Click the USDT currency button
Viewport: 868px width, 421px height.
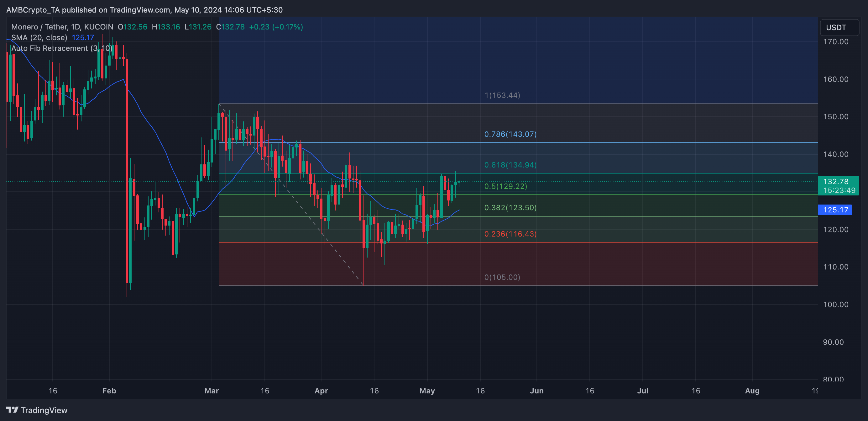[x=839, y=27]
